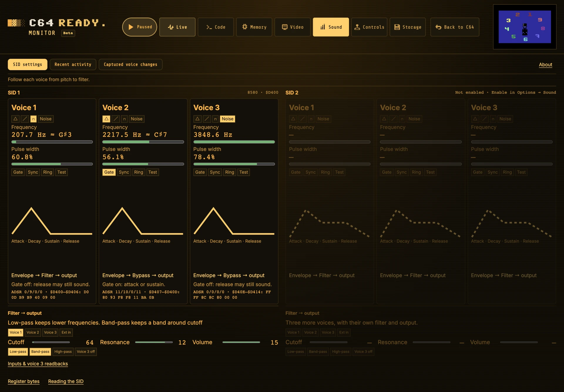Open the Sound tab

pyautogui.click(x=331, y=27)
